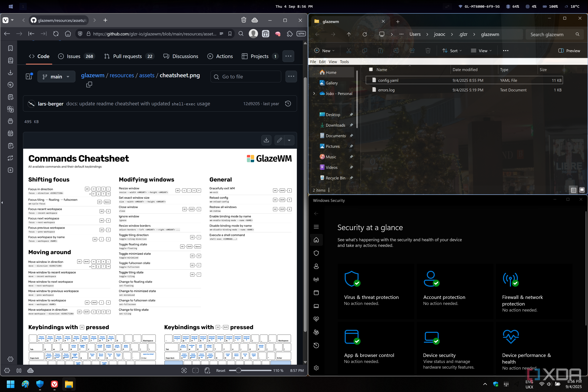Click the download raw file icon
This screenshot has width=588, height=392.
(266, 140)
